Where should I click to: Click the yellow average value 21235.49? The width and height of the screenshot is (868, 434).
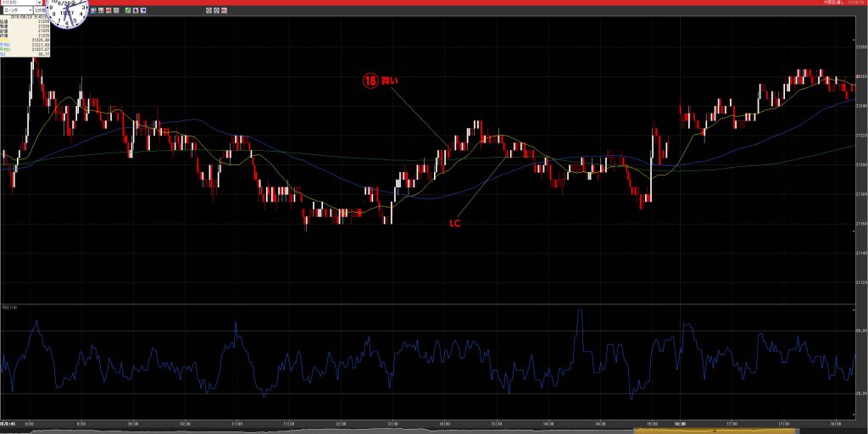[x=41, y=40]
